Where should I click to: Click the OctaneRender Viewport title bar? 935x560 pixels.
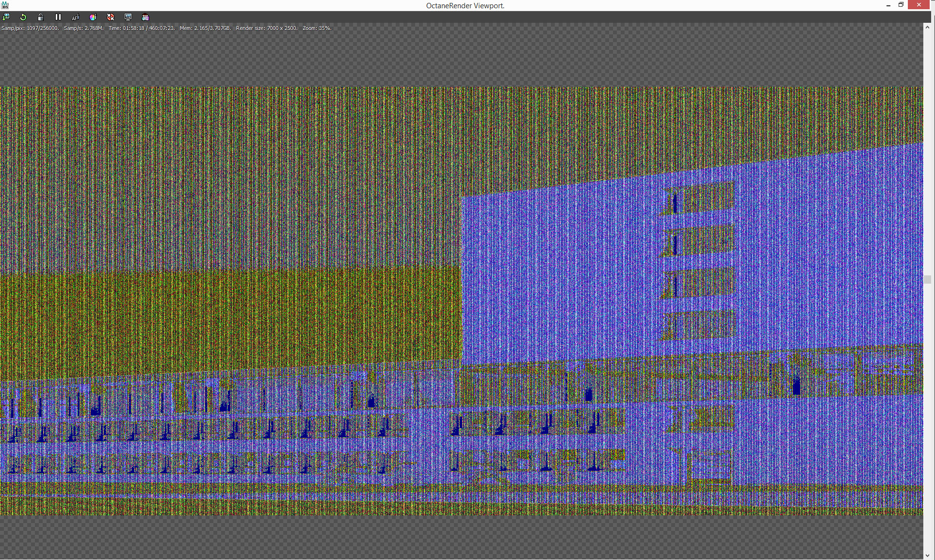(x=465, y=5)
